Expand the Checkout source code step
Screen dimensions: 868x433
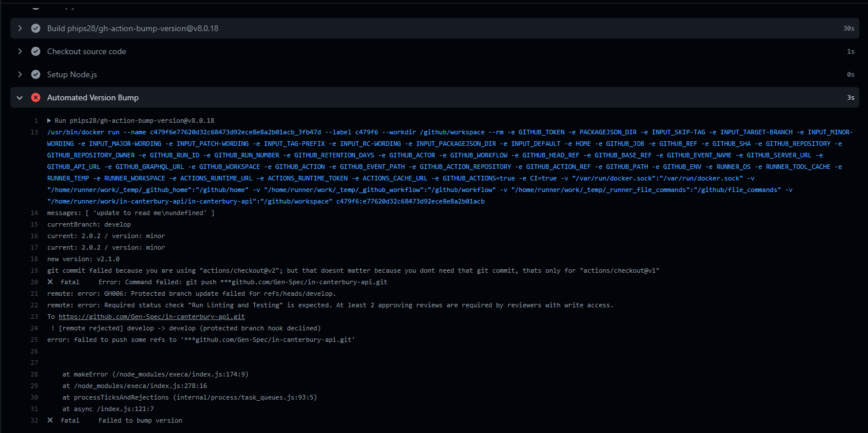pos(20,51)
